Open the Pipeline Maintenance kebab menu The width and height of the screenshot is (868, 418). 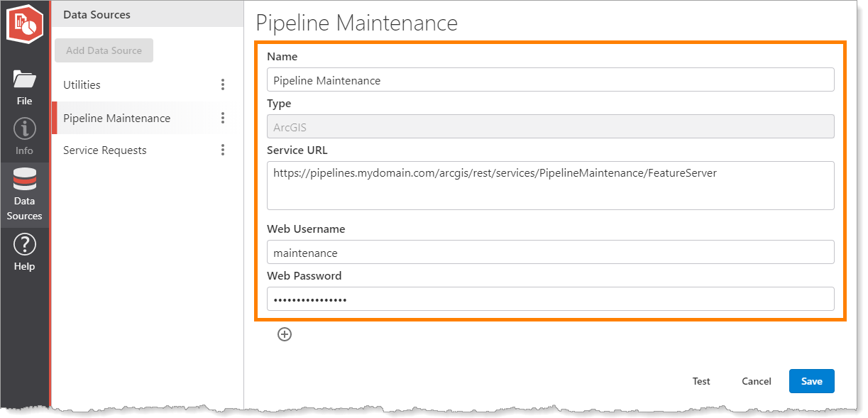pos(223,117)
